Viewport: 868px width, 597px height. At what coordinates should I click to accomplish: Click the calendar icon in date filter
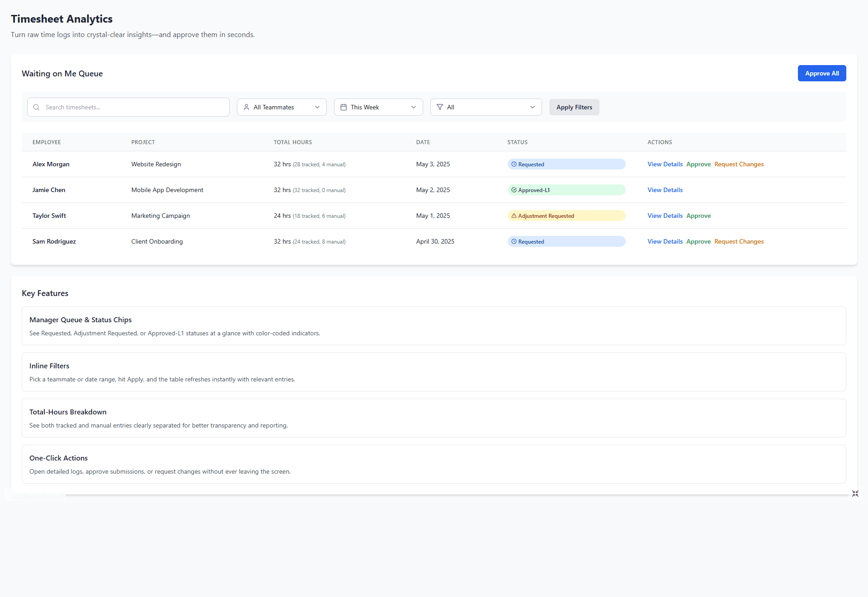tap(344, 107)
